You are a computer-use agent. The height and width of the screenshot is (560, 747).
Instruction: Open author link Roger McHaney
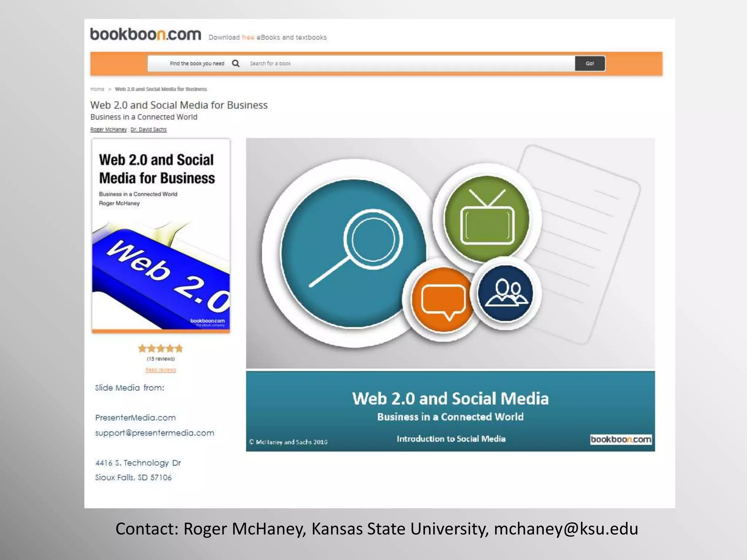(x=108, y=129)
